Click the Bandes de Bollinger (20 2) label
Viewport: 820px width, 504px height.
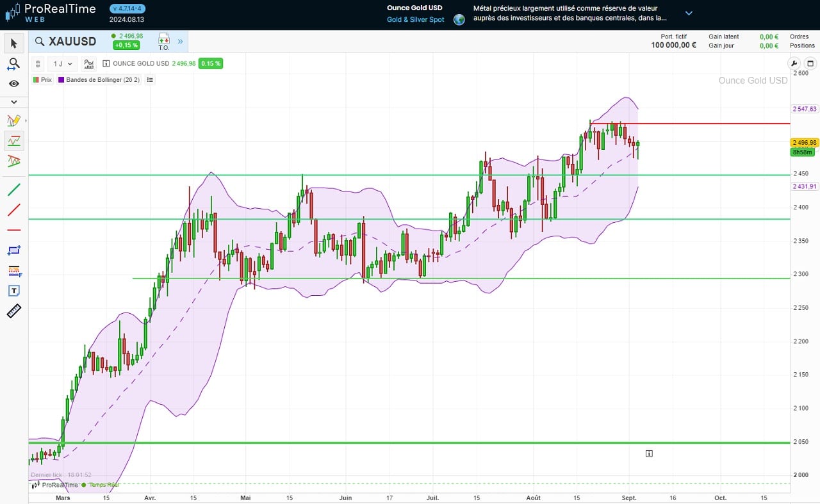(x=102, y=80)
